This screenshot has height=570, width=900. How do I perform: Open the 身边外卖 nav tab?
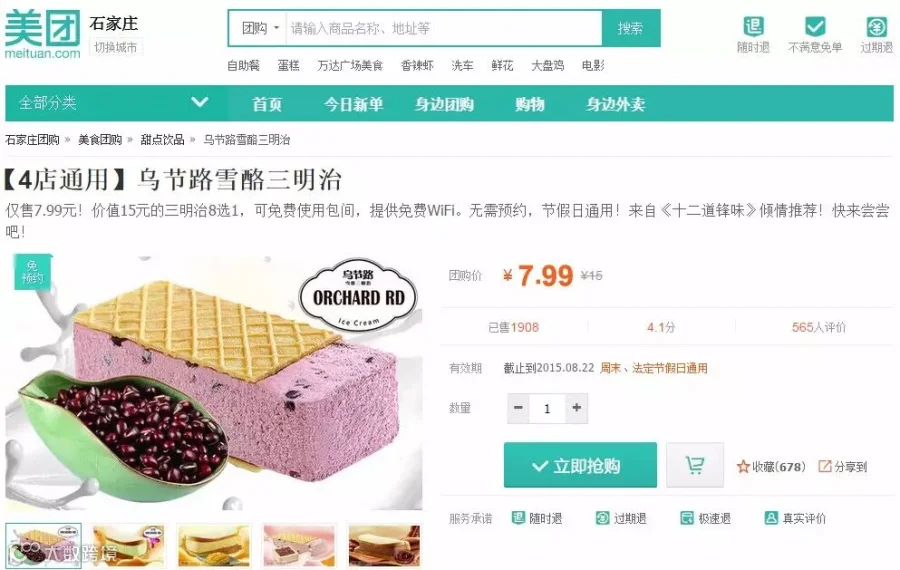[615, 104]
